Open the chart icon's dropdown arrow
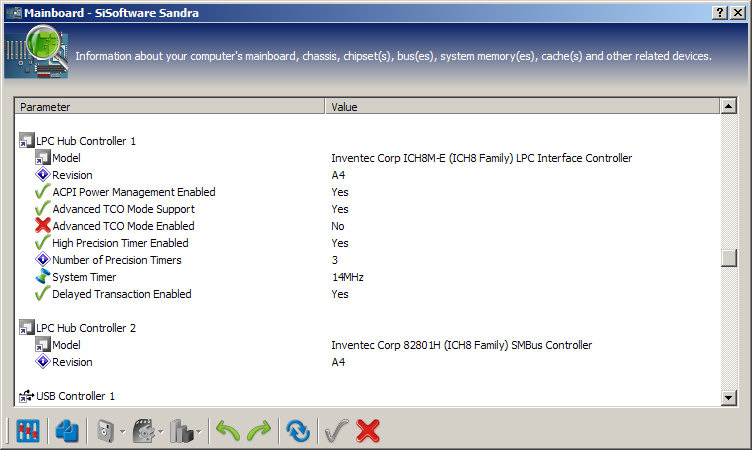The width and height of the screenshot is (752, 450). (x=199, y=432)
